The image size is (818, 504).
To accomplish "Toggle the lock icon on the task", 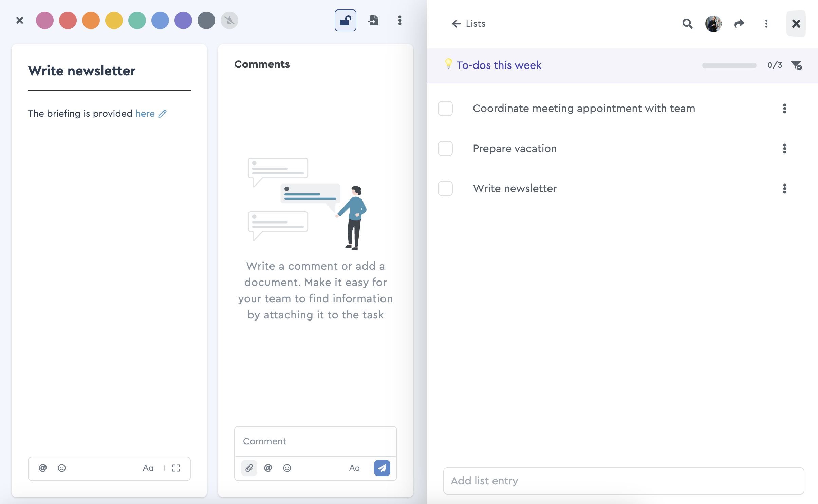I will click(346, 21).
